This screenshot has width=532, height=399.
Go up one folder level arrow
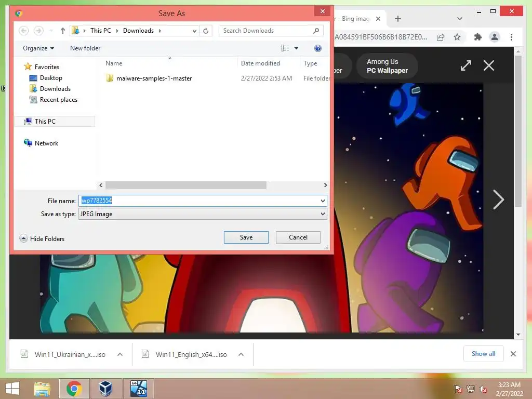tap(62, 31)
